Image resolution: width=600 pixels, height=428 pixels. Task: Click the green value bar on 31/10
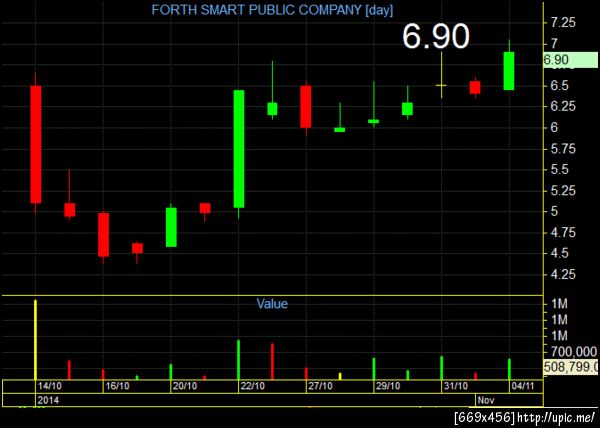[x=442, y=368]
